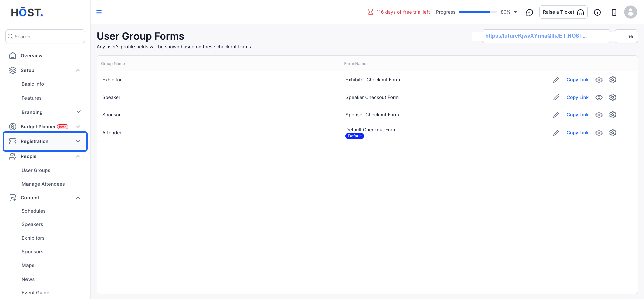The width and height of the screenshot is (644, 299).
Task: Open the User Groups menu item
Action: [36, 170]
